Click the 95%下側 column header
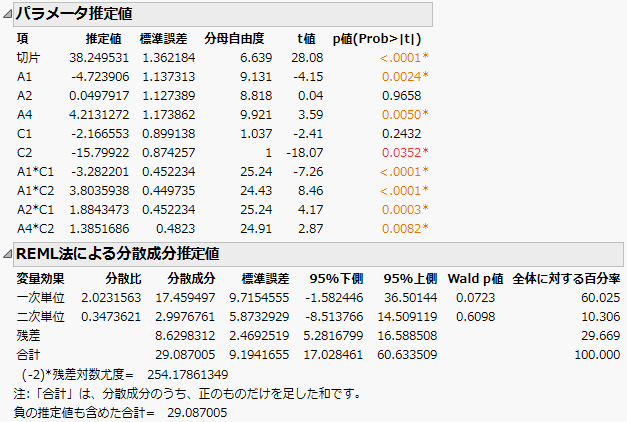Screen dimensions: 627x422 tap(336, 279)
